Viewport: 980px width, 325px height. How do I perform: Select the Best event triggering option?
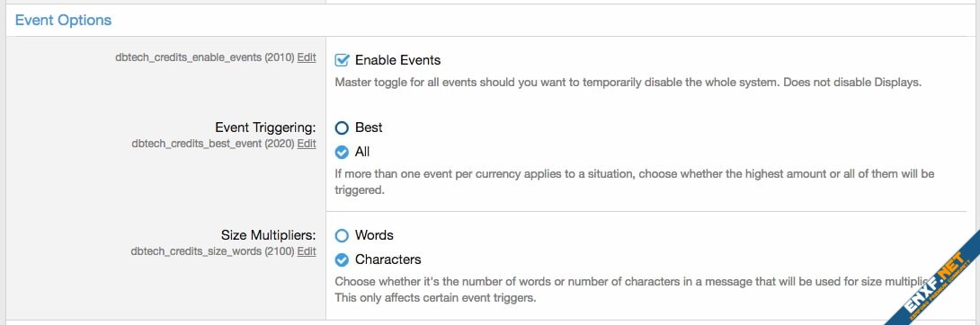click(342, 127)
